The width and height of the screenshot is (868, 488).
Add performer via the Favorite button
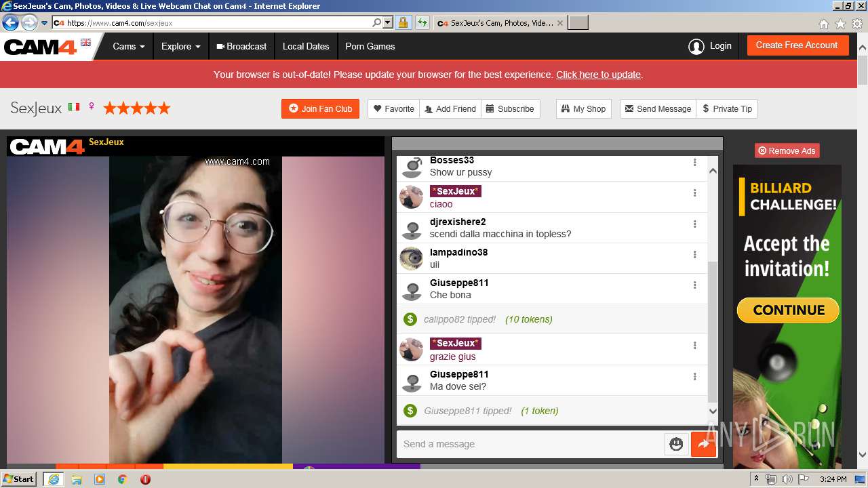coord(394,108)
